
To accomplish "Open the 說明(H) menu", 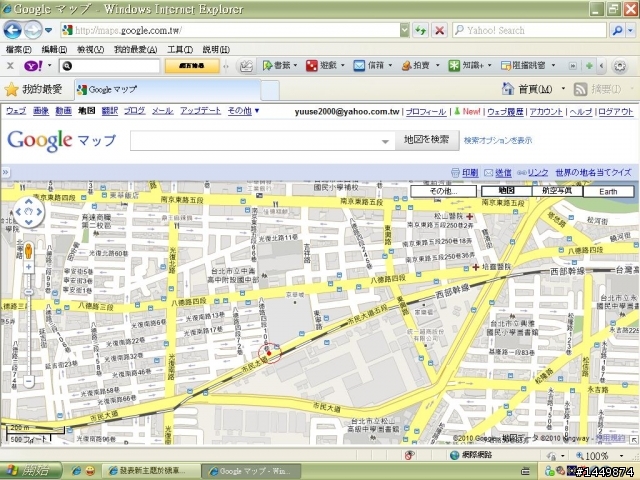I will coord(216,49).
